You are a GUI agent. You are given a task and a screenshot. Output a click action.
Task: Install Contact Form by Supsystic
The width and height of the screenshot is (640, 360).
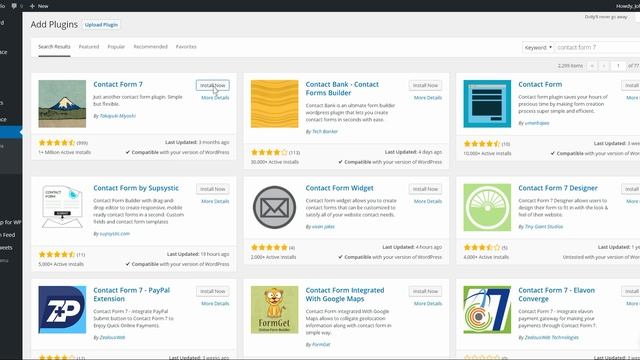pos(213,189)
